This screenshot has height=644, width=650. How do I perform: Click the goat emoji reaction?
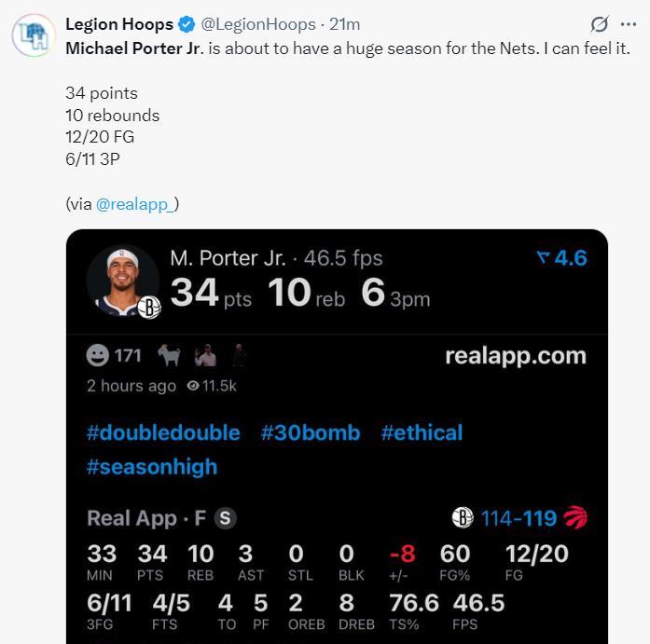[169, 355]
